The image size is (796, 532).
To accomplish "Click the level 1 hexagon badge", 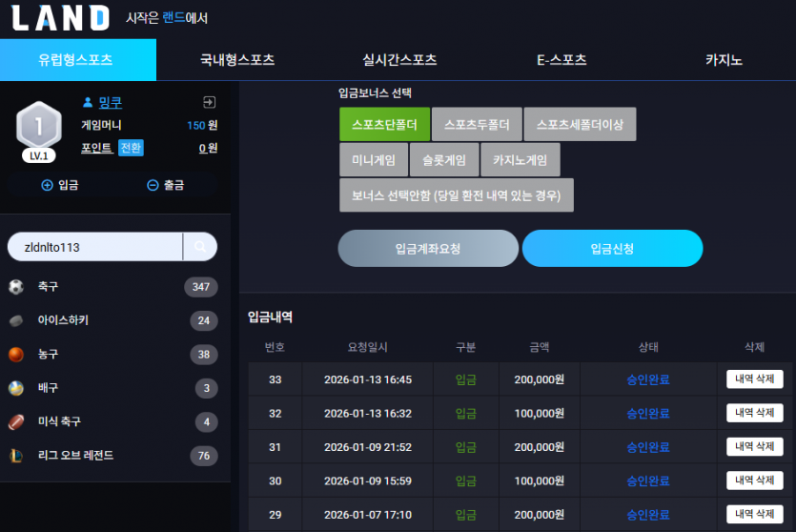I will click(x=38, y=127).
